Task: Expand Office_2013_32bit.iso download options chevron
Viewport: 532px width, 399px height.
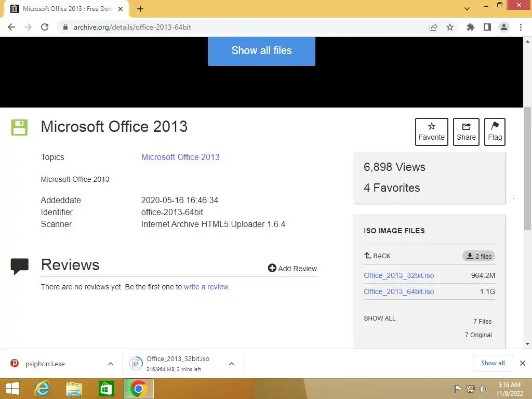Action: (231, 364)
